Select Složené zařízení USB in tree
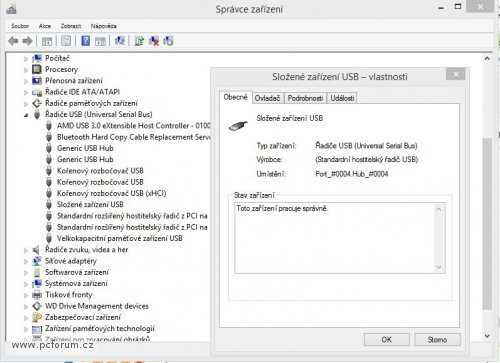 90,204
